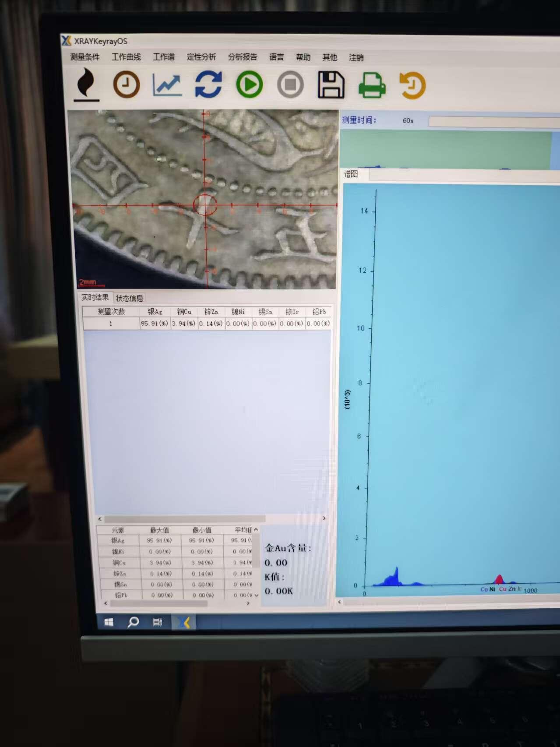
Task: Open Windows Start menu
Action: click(x=109, y=622)
